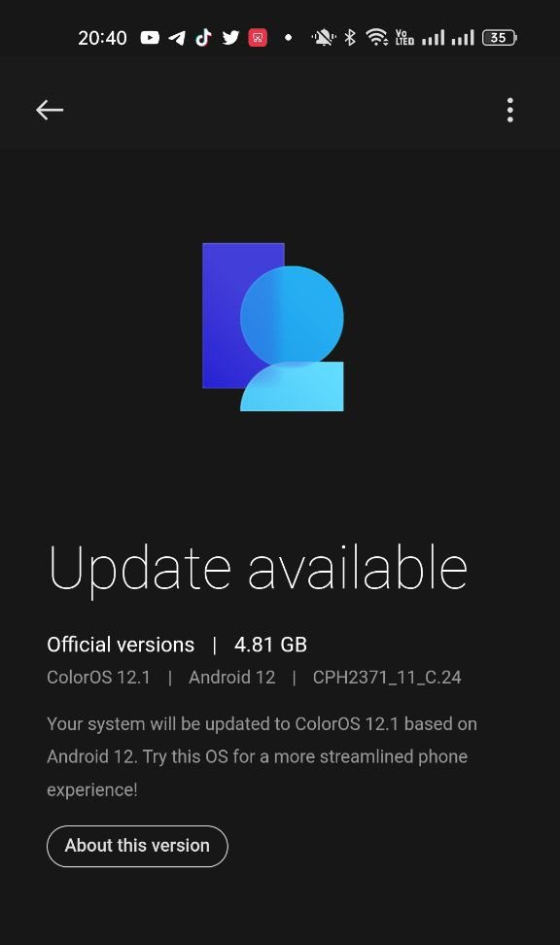Open About this version
560x945 pixels.
137,846
